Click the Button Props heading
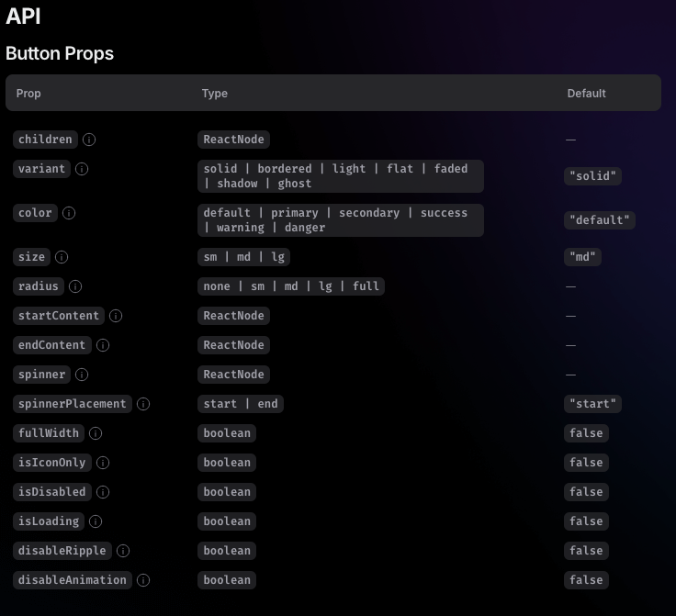676x616 pixels. 60,53
